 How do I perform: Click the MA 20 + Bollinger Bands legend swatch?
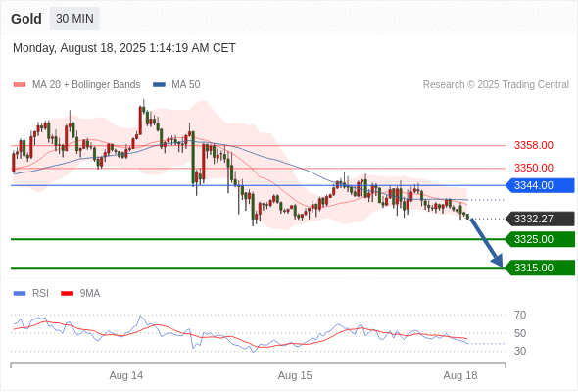click(20, 85)
